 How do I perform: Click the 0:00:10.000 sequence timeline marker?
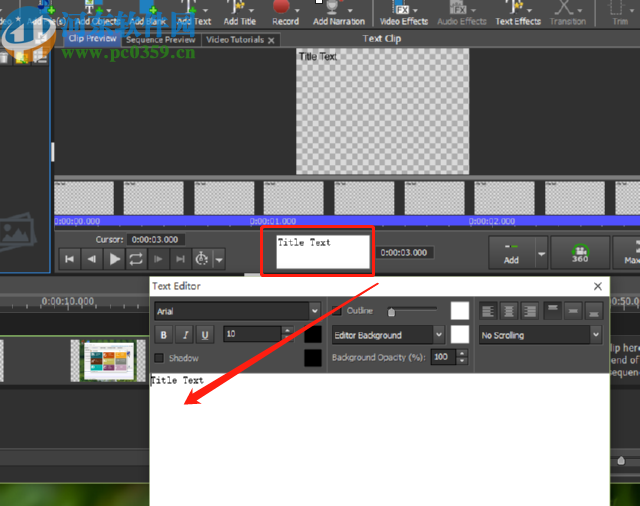click(68, 302)
